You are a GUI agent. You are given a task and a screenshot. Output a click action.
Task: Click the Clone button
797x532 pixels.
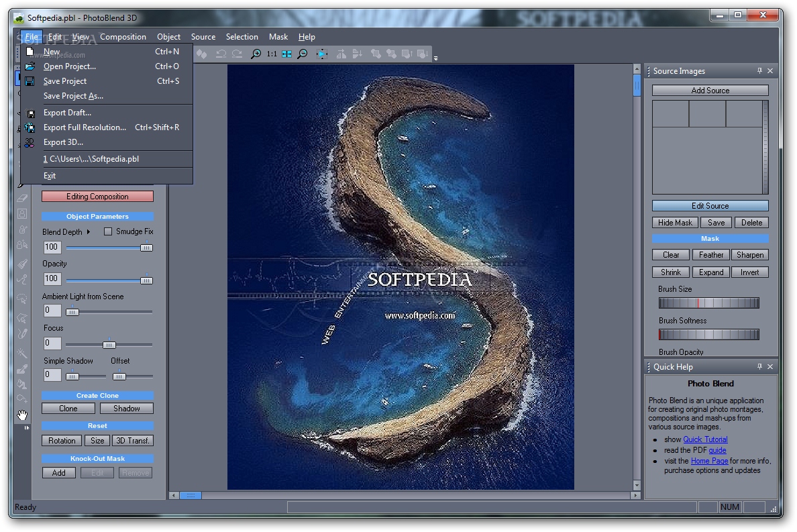click(x=68, y=409)
